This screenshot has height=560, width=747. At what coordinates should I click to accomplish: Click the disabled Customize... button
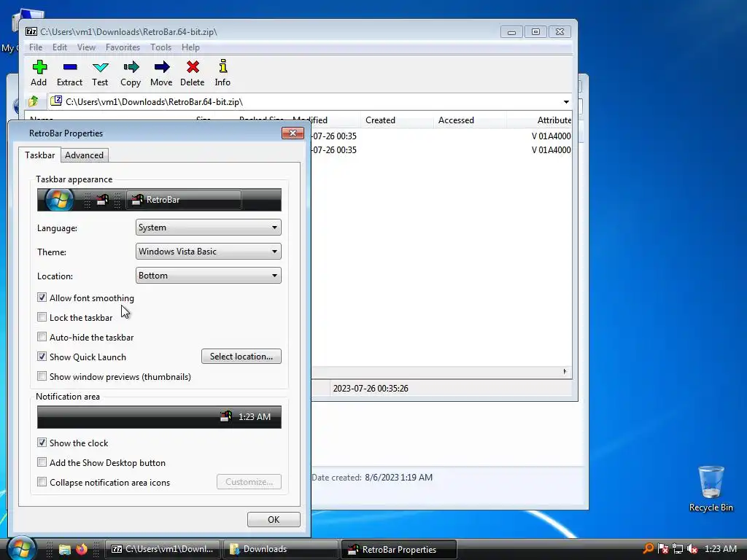[x=249, y=482]
